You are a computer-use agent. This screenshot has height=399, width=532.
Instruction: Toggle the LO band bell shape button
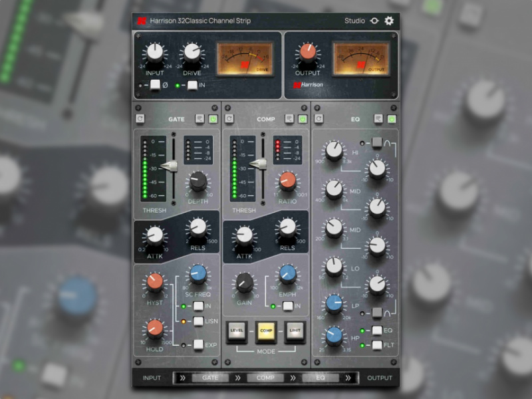376,313
